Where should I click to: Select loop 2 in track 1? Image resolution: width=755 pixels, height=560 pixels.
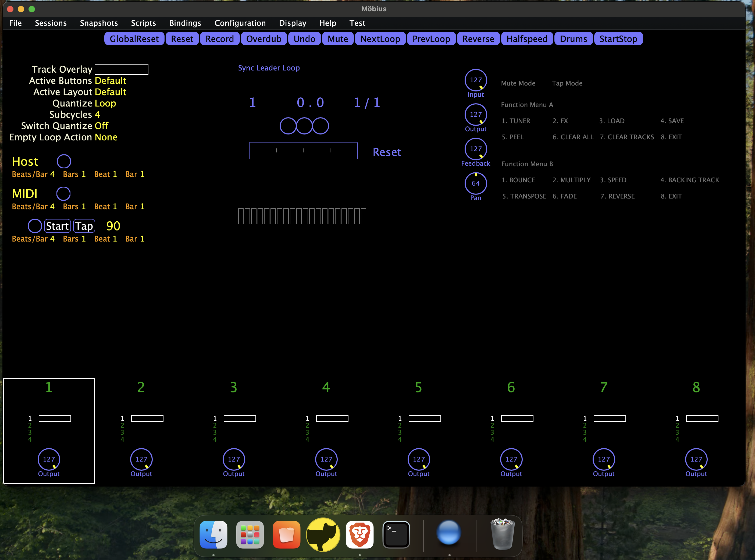click(30, 426)
